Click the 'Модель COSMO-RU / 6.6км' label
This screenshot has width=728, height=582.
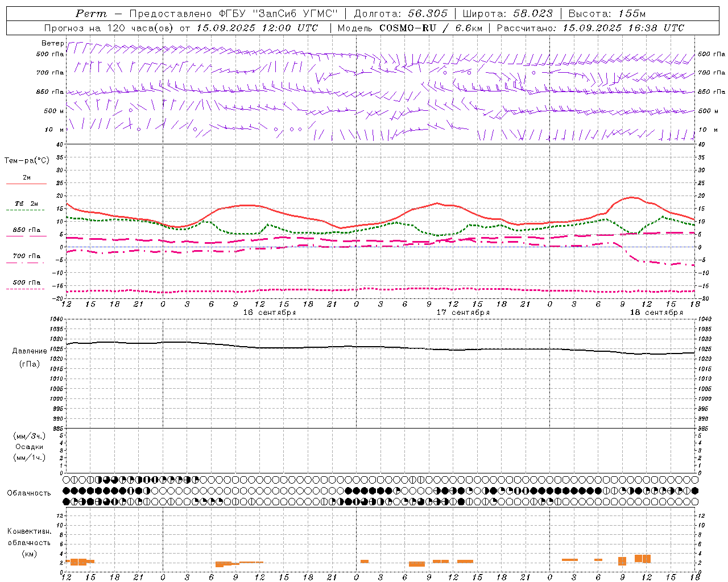[x=410, y=28]
